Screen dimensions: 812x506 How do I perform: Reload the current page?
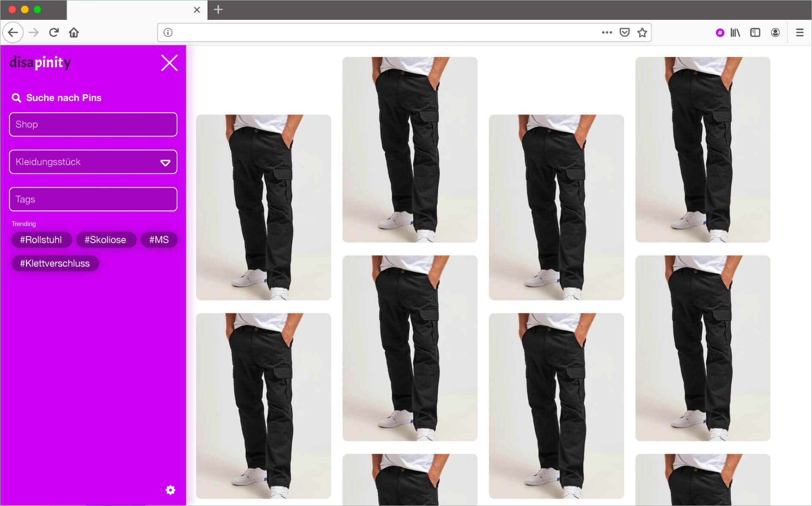pyautogui.click(x=54, y=33)
